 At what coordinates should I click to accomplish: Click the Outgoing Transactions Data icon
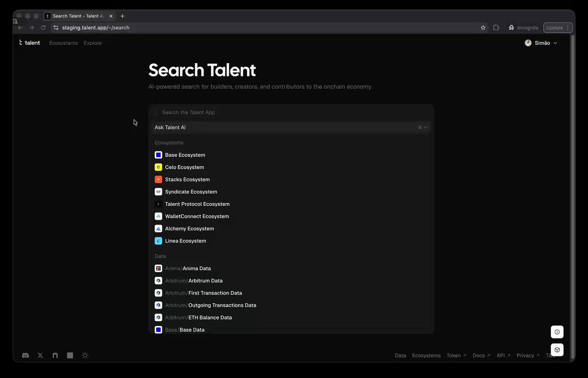pos(158,305)
